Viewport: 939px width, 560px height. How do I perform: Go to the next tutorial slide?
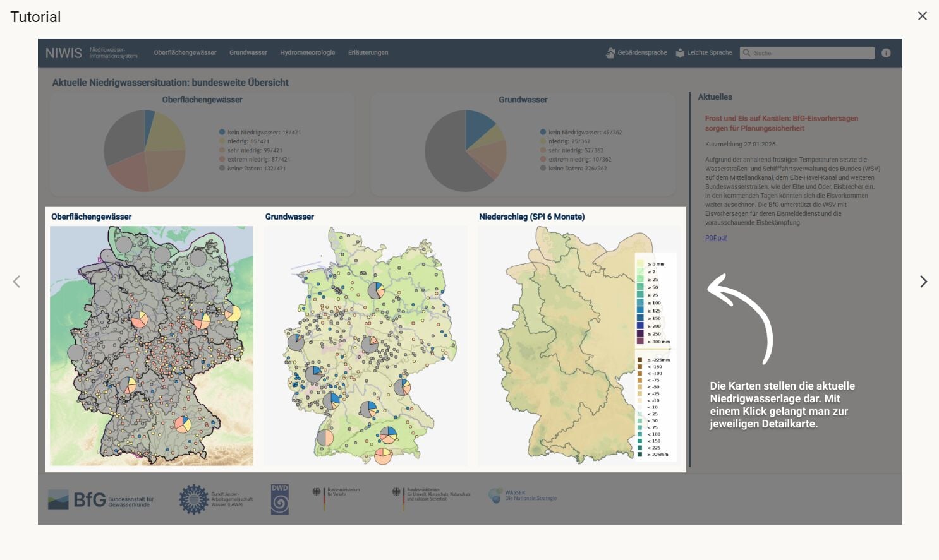click(x=923, y=282)
